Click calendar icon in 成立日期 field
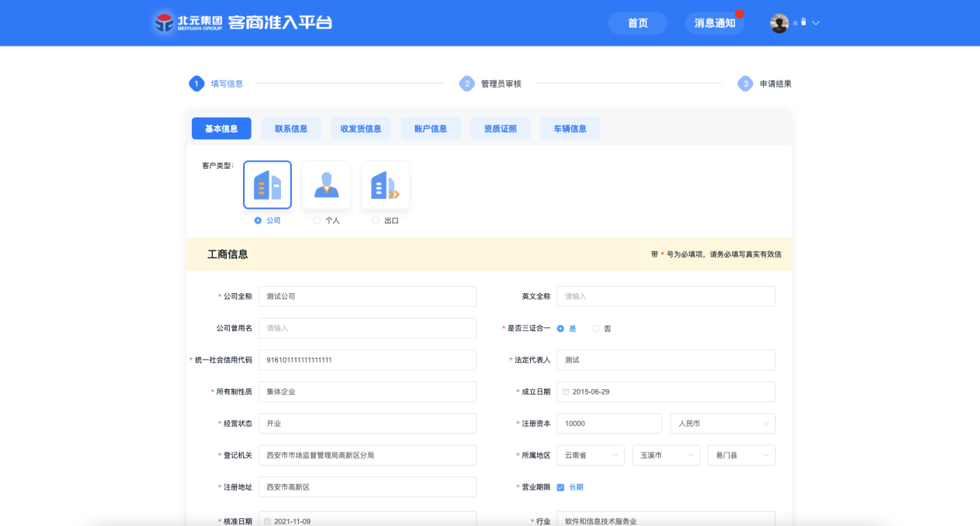 (566, 392)
